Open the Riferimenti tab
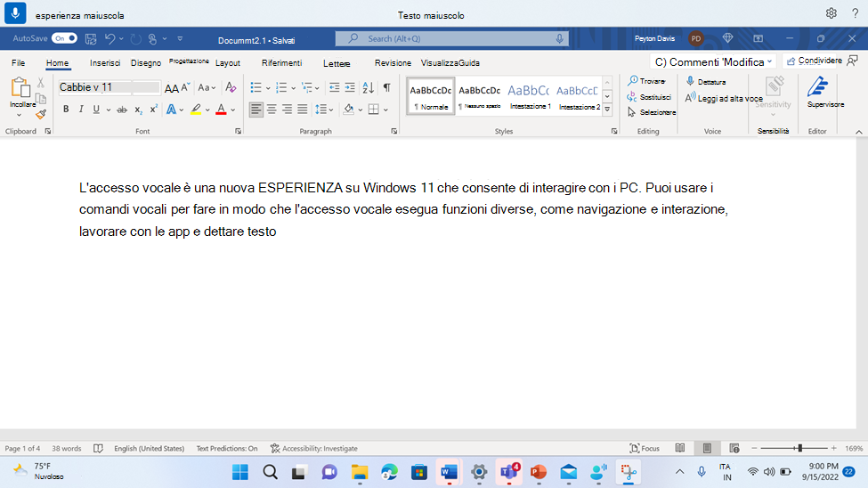 click(282, 62)
